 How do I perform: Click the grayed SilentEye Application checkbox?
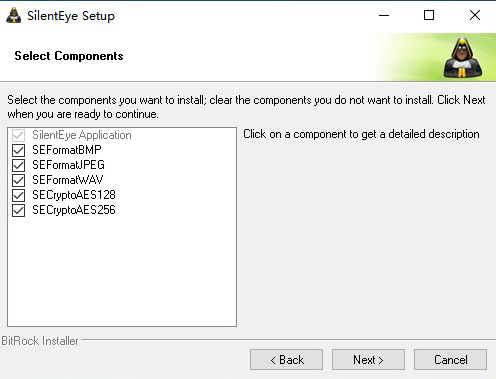(18, 135)
